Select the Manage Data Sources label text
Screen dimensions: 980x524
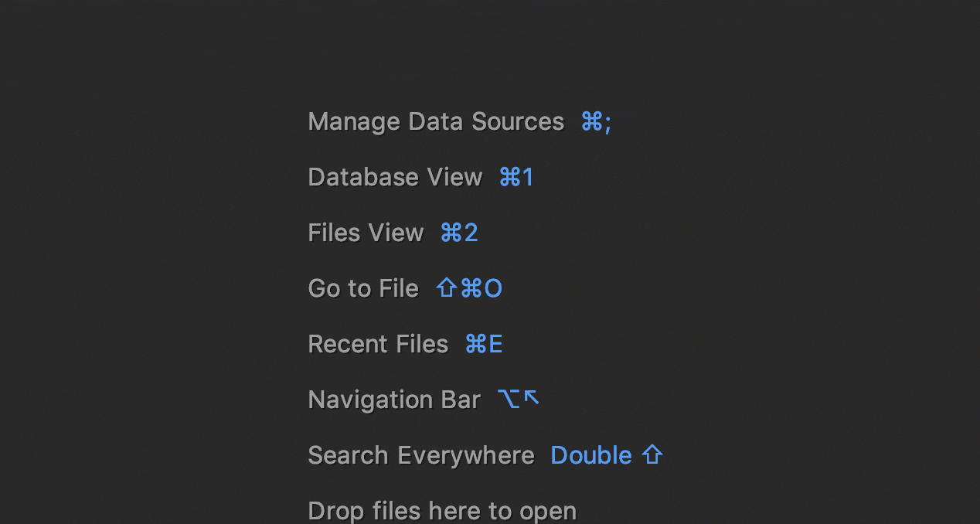[x=435, y=121]
